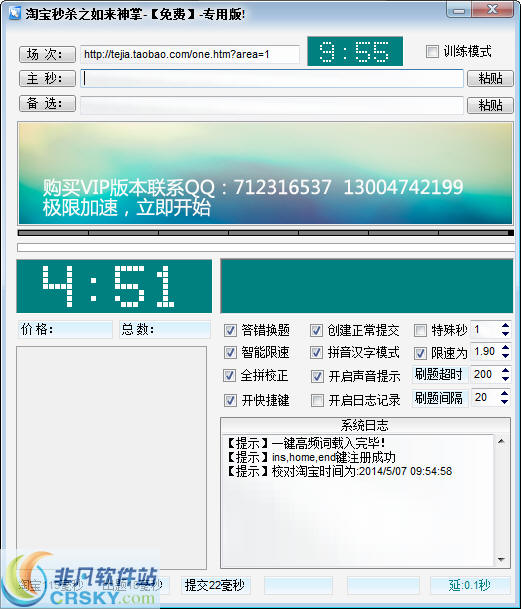The width and height of the screenshot is (521, 609).
Task: Toggle the 开快捷键 checkbox
Action: [x=230, y=400]
